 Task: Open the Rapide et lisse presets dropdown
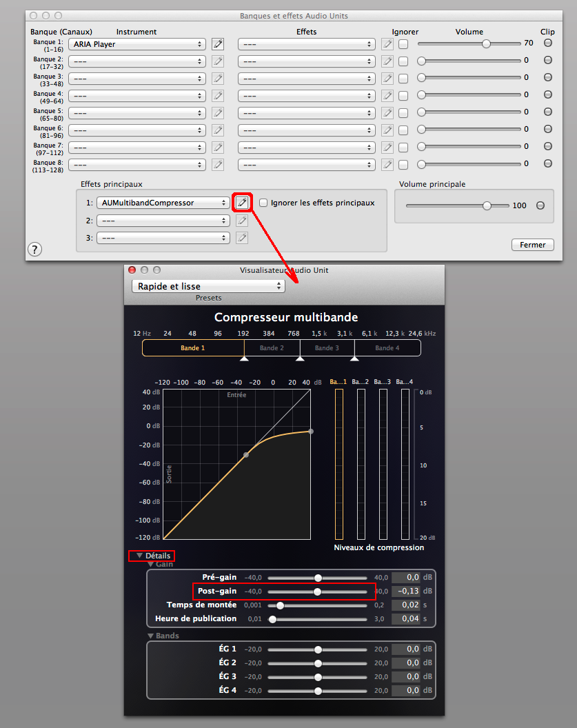[x=208, y=286]
